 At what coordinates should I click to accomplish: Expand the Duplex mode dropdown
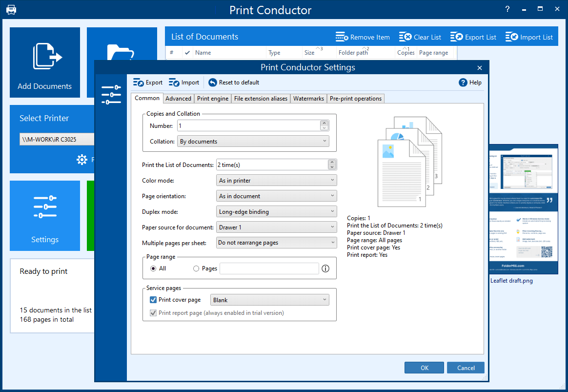click(276, 211)
